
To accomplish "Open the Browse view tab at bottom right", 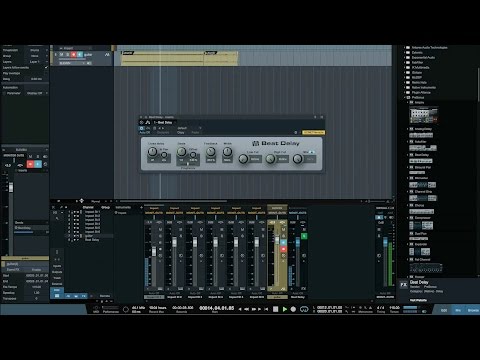I will 473,310.
